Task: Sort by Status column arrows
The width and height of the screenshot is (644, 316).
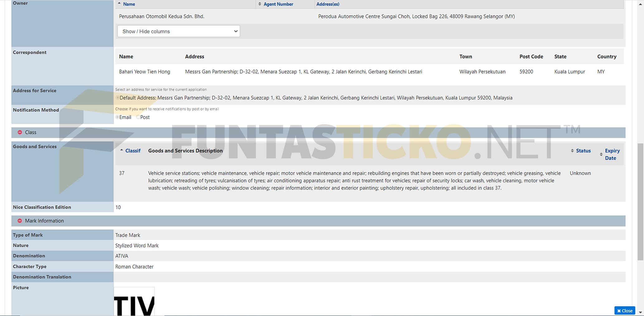Action: coord(572,151)
